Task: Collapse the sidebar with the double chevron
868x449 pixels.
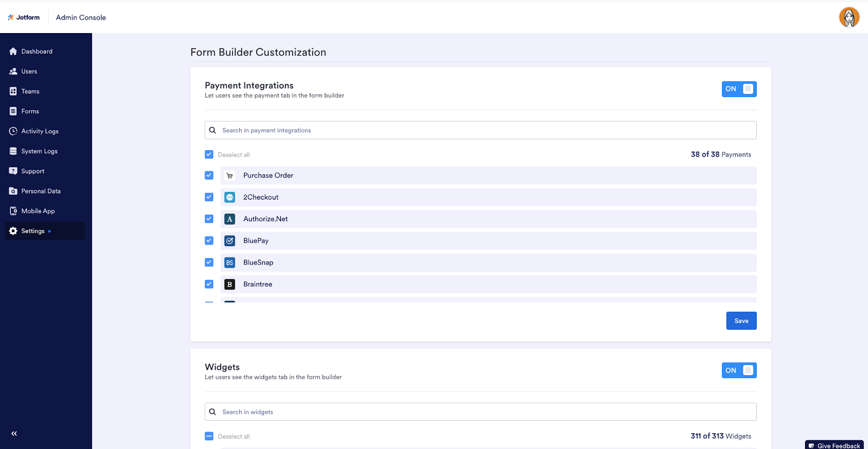Action: tap(14, 433)
